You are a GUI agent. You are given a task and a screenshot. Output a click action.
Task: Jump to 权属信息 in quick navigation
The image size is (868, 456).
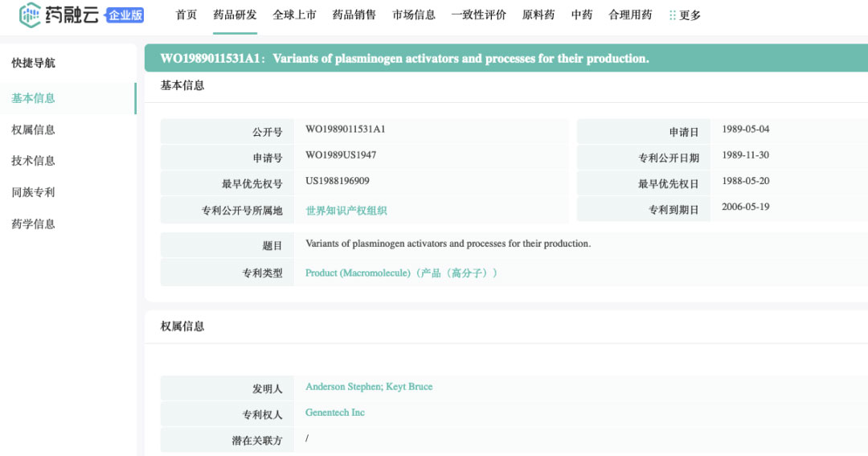click(34, 129)
